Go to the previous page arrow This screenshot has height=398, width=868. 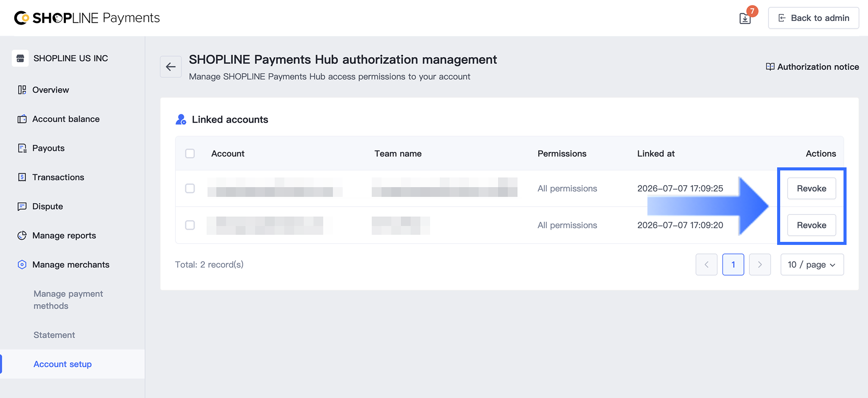pyautogui.click(x=707, y=264)
